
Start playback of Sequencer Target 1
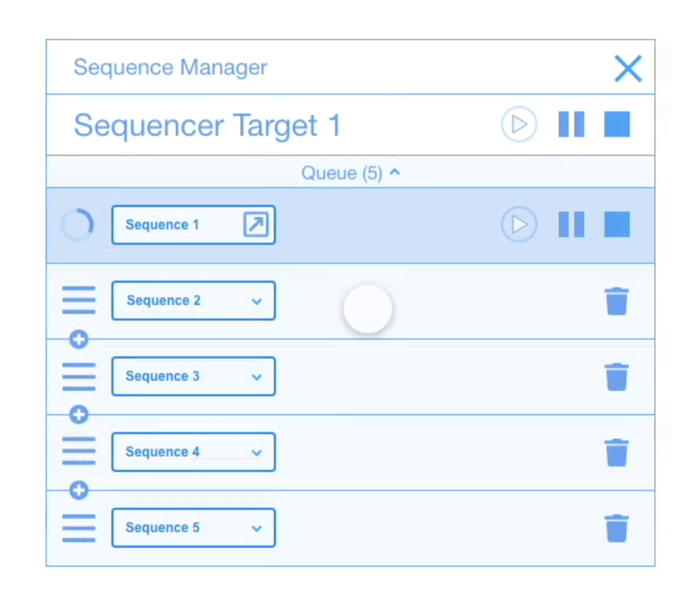point(519,124)
